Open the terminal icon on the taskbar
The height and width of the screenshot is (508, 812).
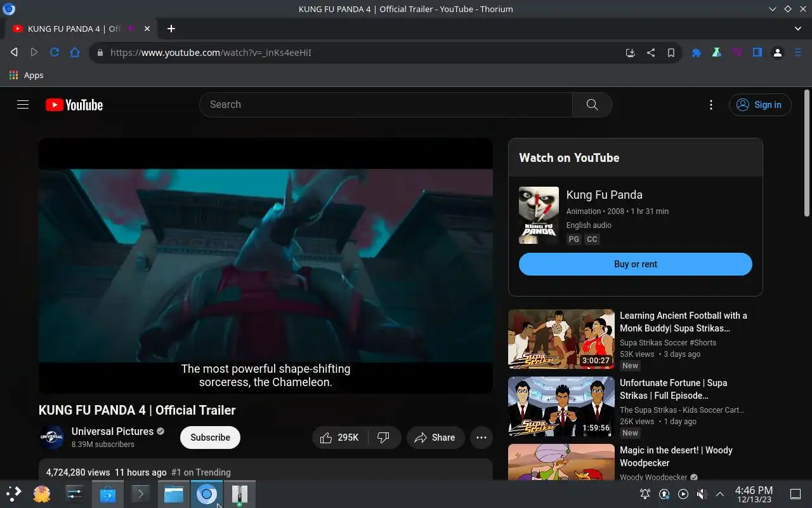point(140,493)
